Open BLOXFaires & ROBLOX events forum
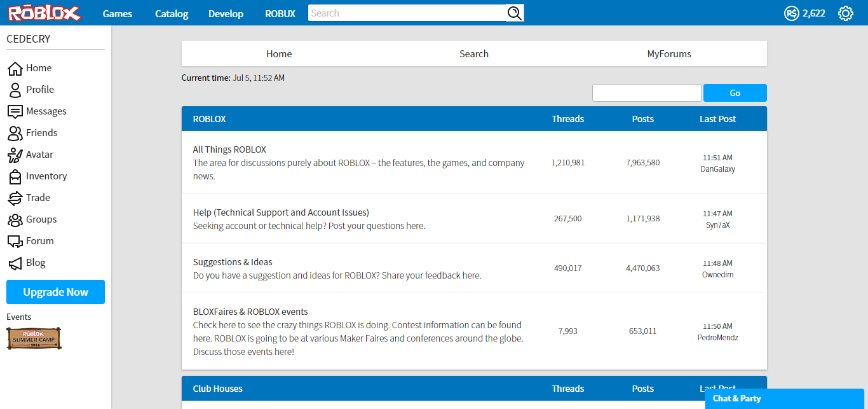The width and height of the screenshot is (868, 409). [x=250, y=312]
